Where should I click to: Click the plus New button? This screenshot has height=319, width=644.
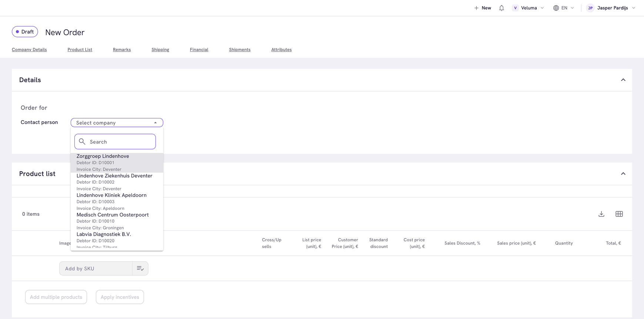tap(483, 8)
